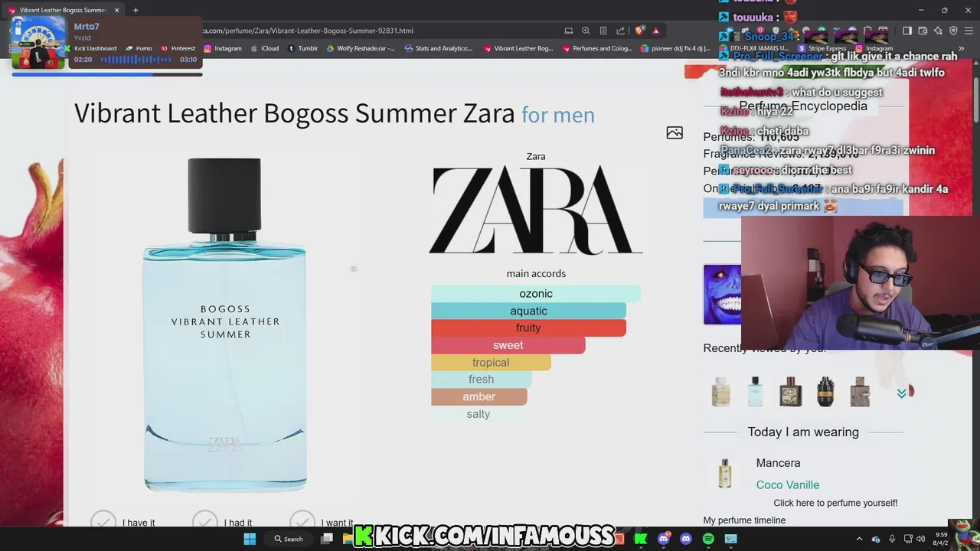This screenshot has height=551, width=980.
Task: Open the blue bottle recently viewed thumbnail
Action: click(755, 392)
